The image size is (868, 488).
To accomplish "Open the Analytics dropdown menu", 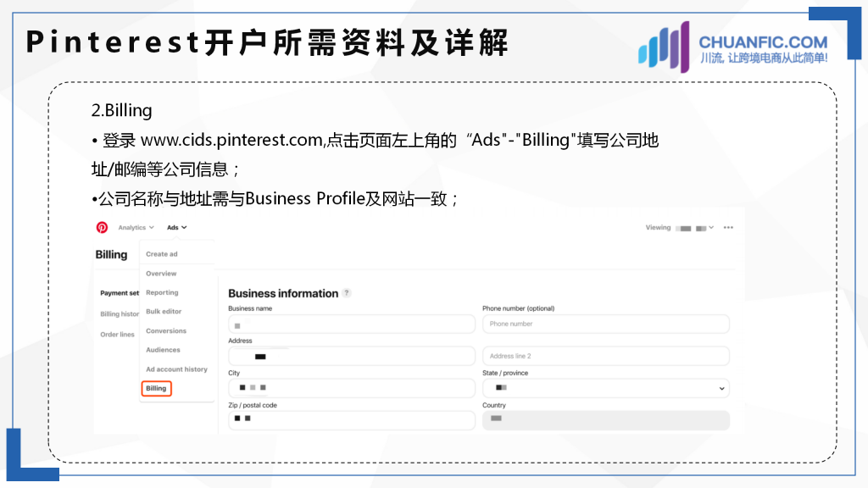I will click(x=136, y=227).
